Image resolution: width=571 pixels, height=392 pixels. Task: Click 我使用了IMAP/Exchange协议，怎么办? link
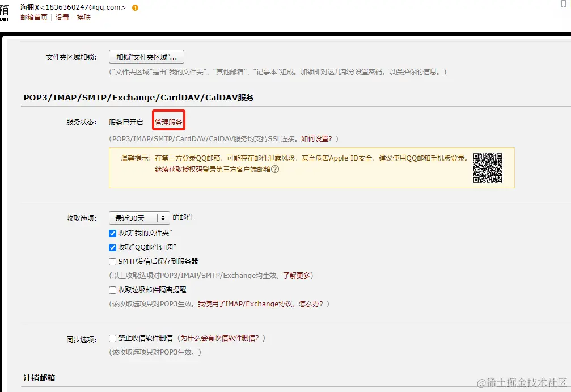260,304
